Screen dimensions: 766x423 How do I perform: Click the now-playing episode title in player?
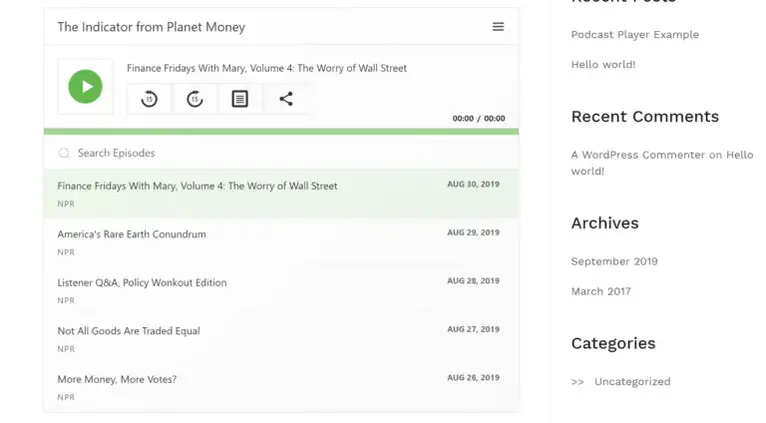[x=267, y=68]
